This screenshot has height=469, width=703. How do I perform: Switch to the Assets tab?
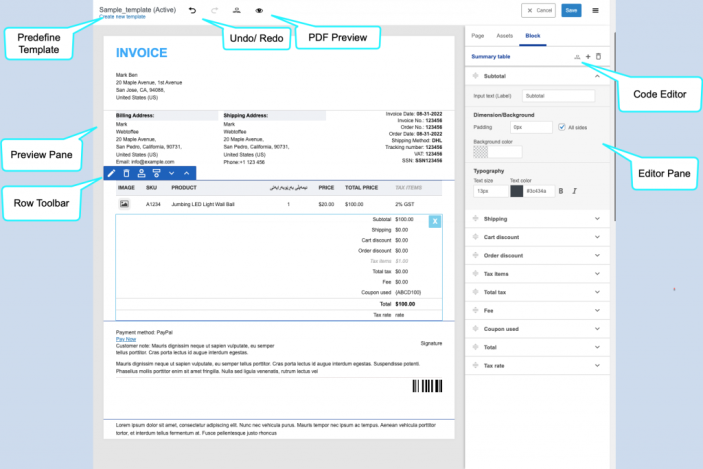click(504, 34)
